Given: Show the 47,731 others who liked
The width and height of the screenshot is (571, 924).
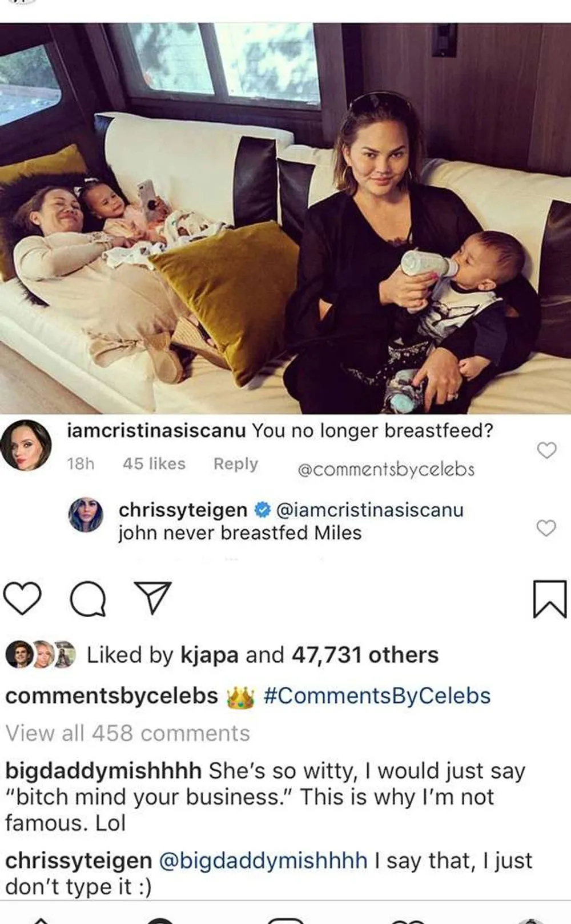Looking at the screenshot, I should pyautogui.click(x=365, y=655).
